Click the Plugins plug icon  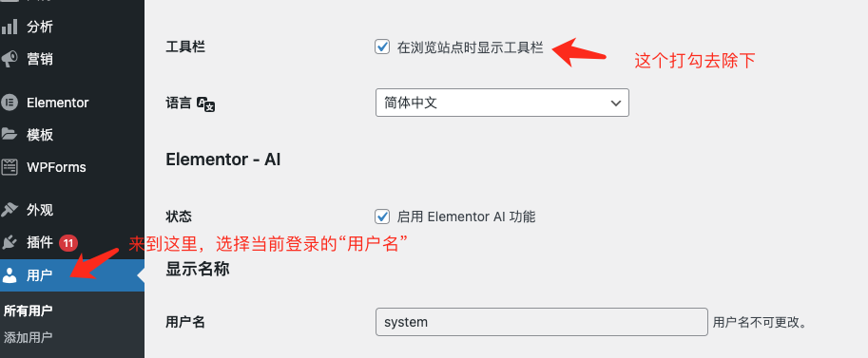coord(10,242)
